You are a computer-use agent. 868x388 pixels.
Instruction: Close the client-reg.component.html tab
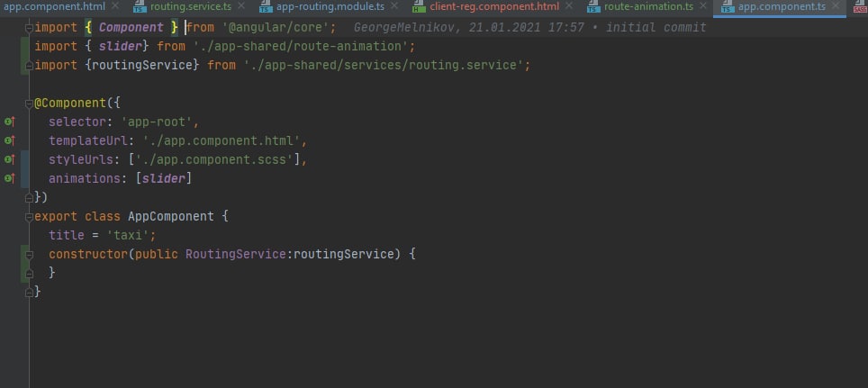[x=569, y=6]
